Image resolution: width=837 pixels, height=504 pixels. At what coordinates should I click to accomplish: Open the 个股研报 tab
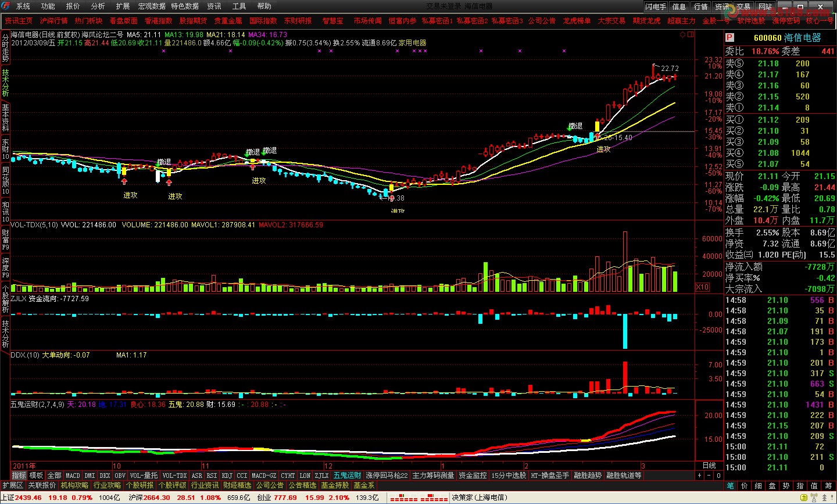click(139, 485)
